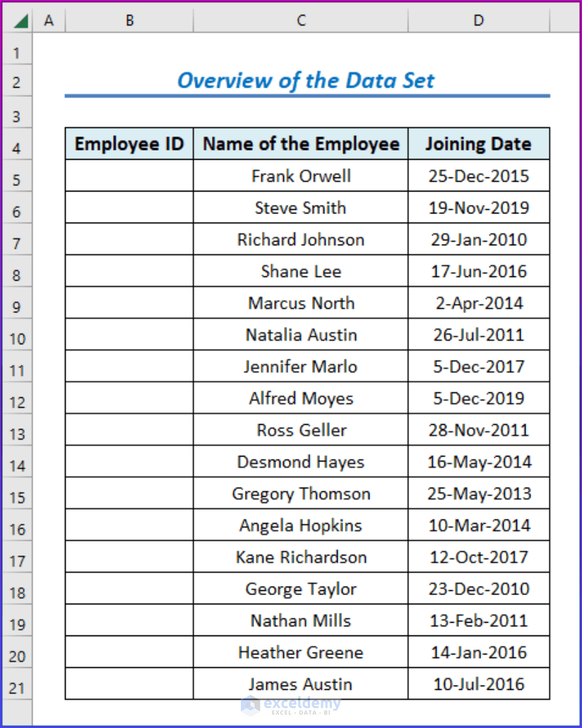Select the Frank Orwell cell

[301, 176]
